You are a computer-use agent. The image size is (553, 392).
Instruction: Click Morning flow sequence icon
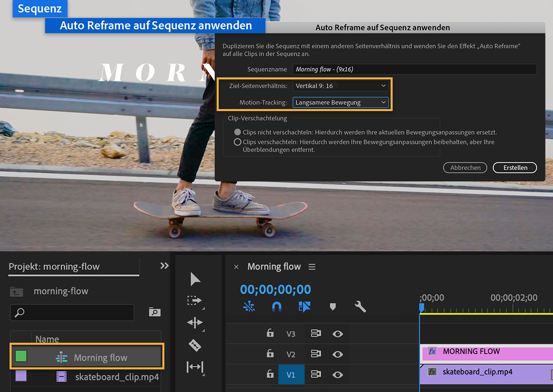[x=62, y=357]
